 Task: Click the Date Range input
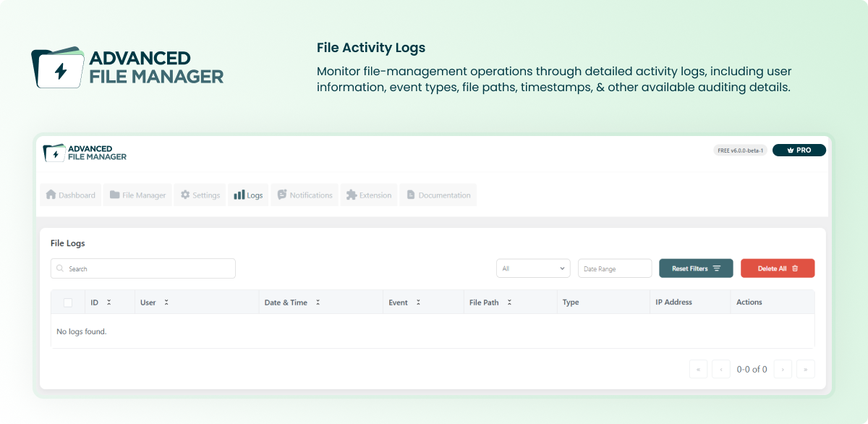tap(615, 268)
